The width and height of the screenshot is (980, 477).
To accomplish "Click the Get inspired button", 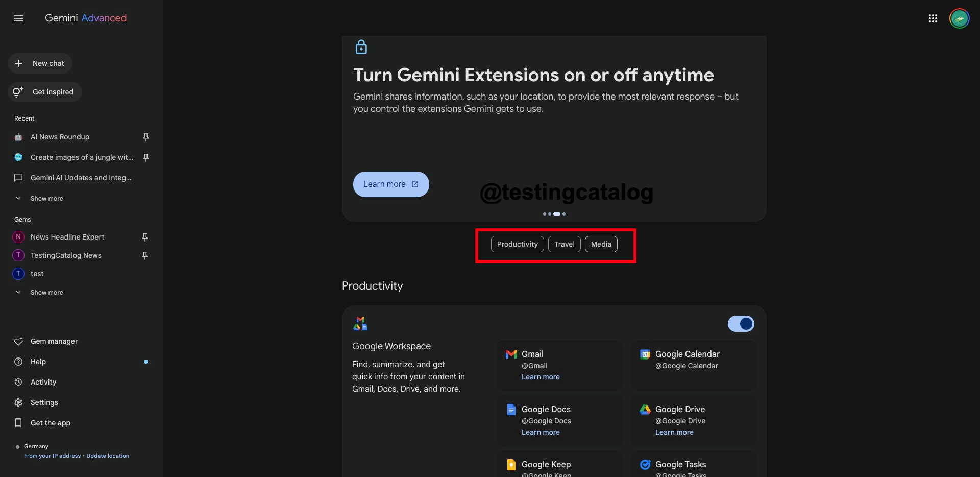I will tap(45, 92).
